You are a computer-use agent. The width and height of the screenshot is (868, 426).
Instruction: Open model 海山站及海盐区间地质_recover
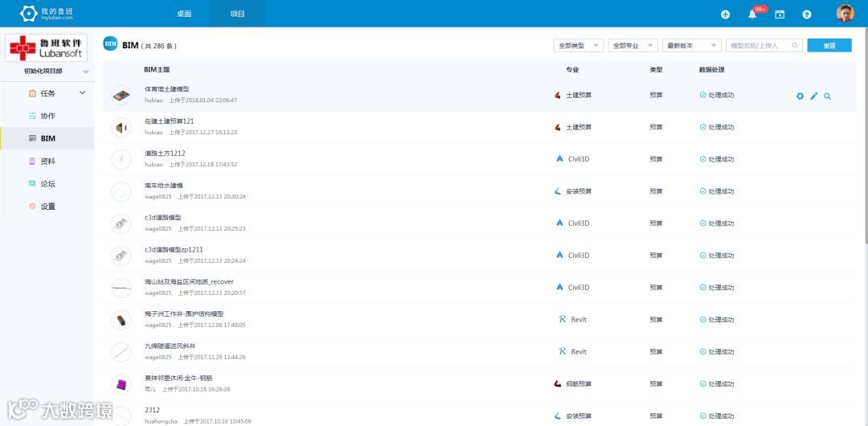190,281
